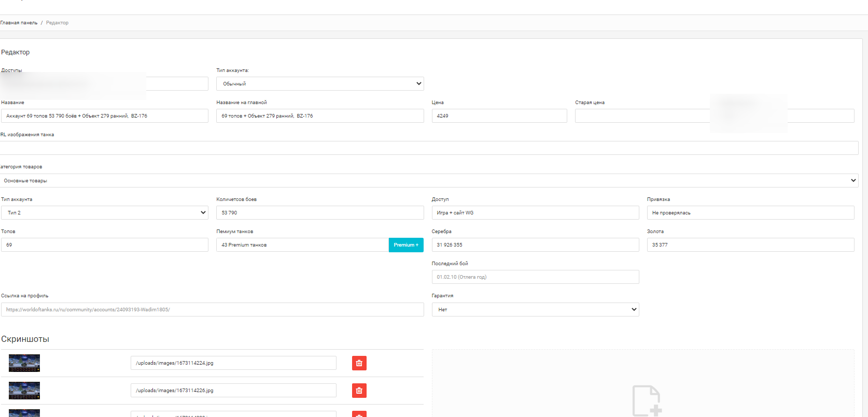Image resolution: width=868 pixels, height=417 pixels.
Task: Click the 'Цена' field containing 4249
Action: point(499,116)
